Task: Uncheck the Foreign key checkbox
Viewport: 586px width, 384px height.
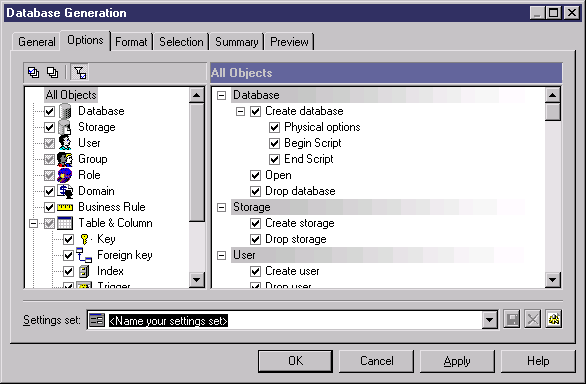Action: pos(68,255)
